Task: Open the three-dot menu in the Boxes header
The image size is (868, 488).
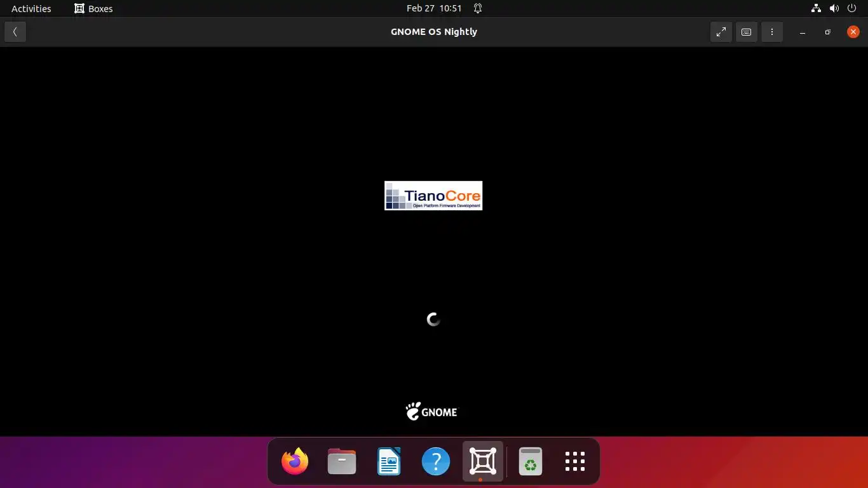Action: [x=772, y=32]
